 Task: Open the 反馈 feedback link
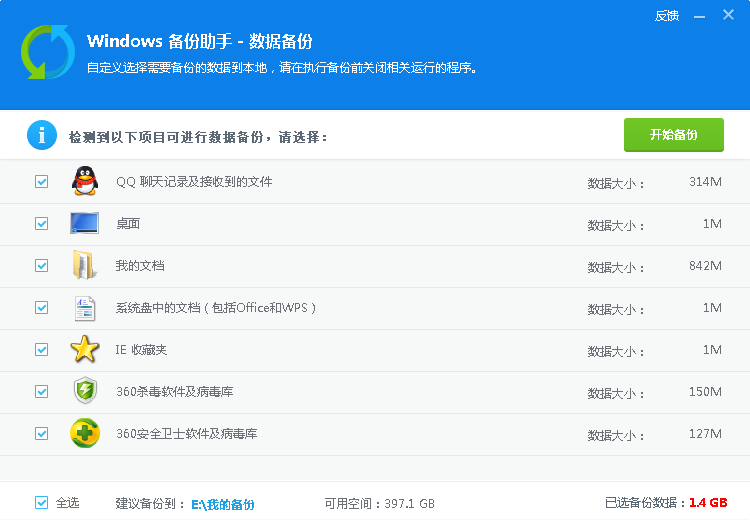pos(667,15)
